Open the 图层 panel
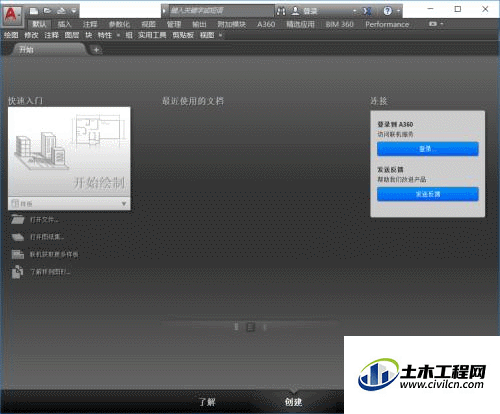Screen dimensions: 500x414 click(x=72, y=35)
